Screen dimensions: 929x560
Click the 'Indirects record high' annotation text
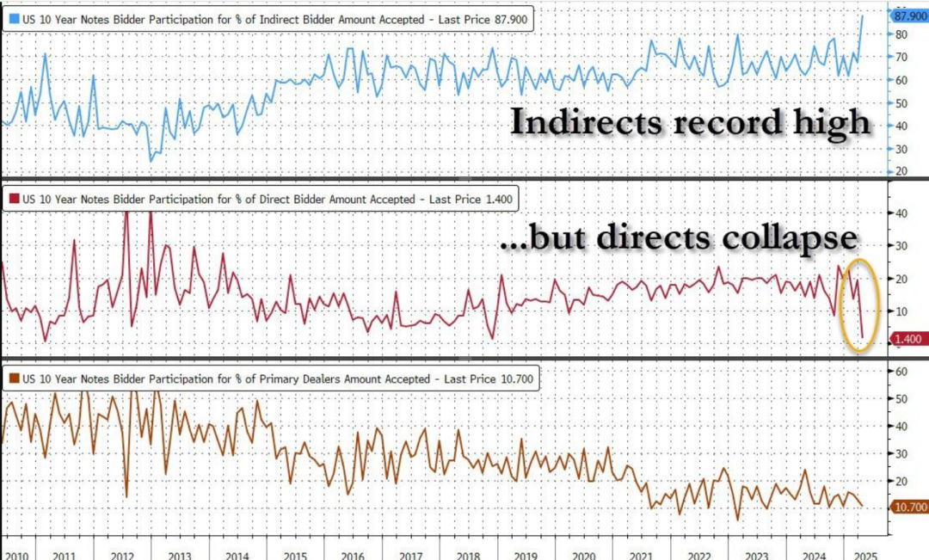(690, 122)
